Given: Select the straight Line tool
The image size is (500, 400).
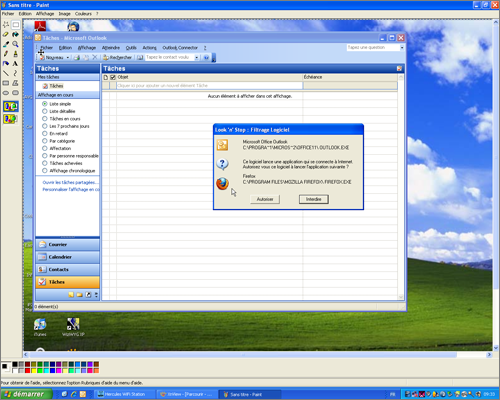Looking at the screenshot, I should (x=6, y=73).
